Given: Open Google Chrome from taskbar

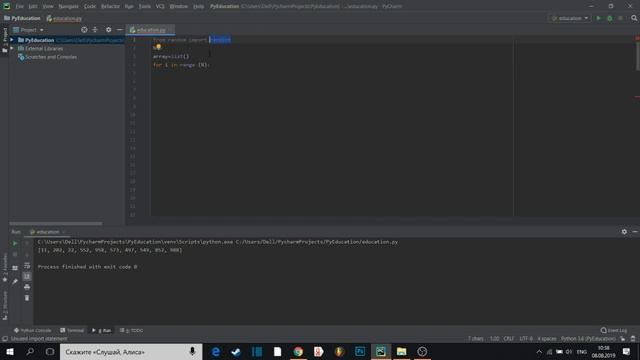Looking at the screenshot, I should (298, 352).
